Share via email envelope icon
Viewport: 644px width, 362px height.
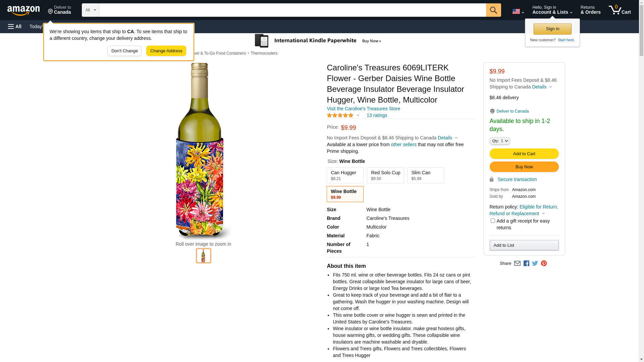tap(517, 263)
